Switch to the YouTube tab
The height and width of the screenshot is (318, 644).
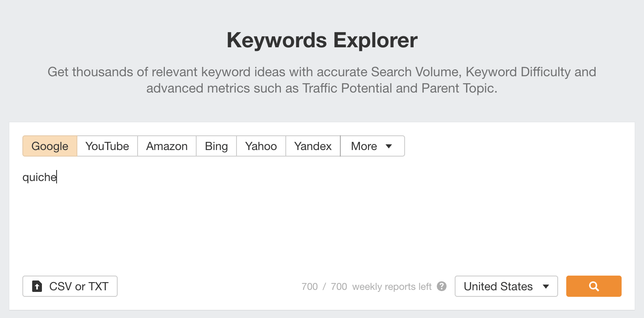pyautogui.click(x=107, y=146)
